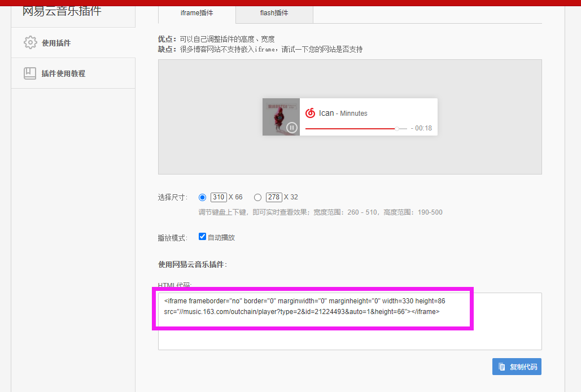Viewport: 581px width, 392px height.
Task: Click the hint text about 宽度范围 260 - 510
Action: pos(320,212)
